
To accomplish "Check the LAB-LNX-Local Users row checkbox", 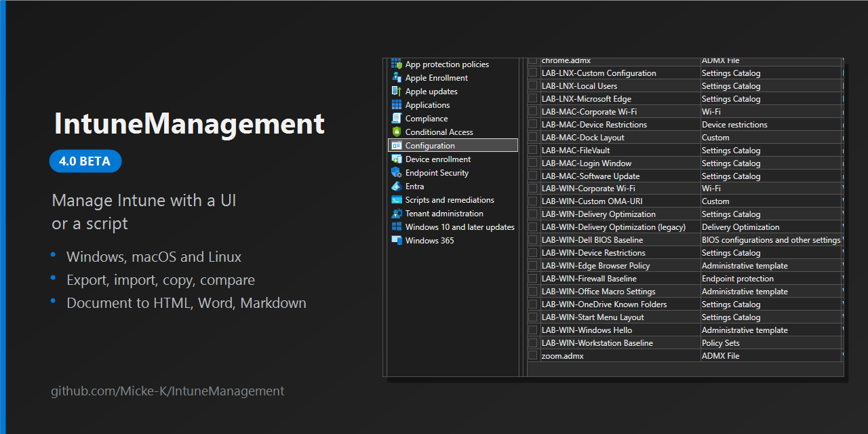I will click(533, 85).
